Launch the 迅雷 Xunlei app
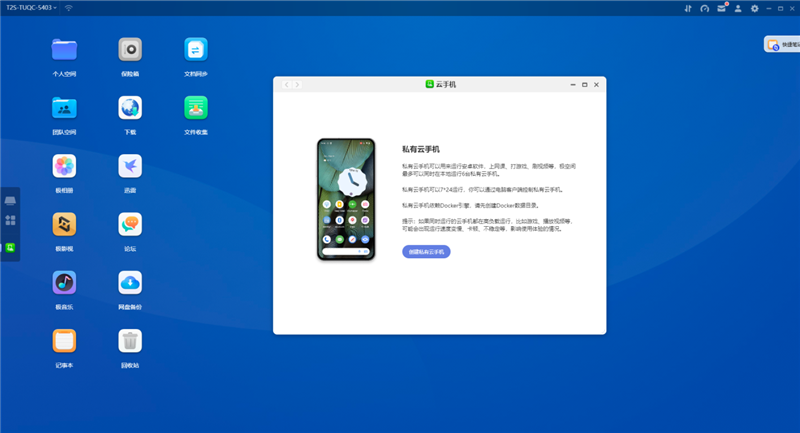 (x=130, y=166)
